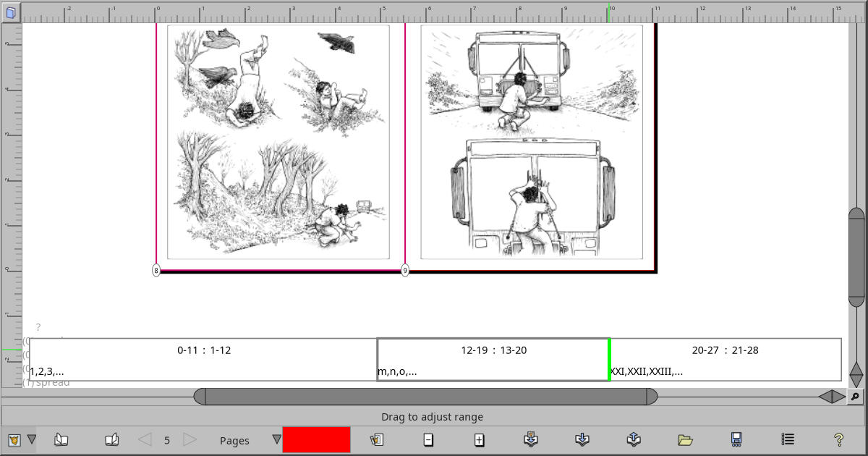The image size is (868, 456).
Task: Click the down-arrow page import icon
Action: (581, 439)
